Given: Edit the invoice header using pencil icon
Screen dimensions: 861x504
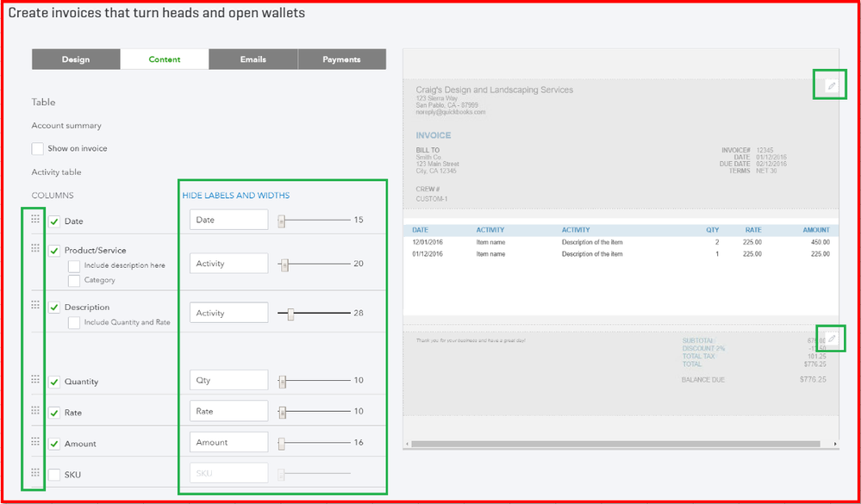Looking at the screenshot, I should (832, 86).
